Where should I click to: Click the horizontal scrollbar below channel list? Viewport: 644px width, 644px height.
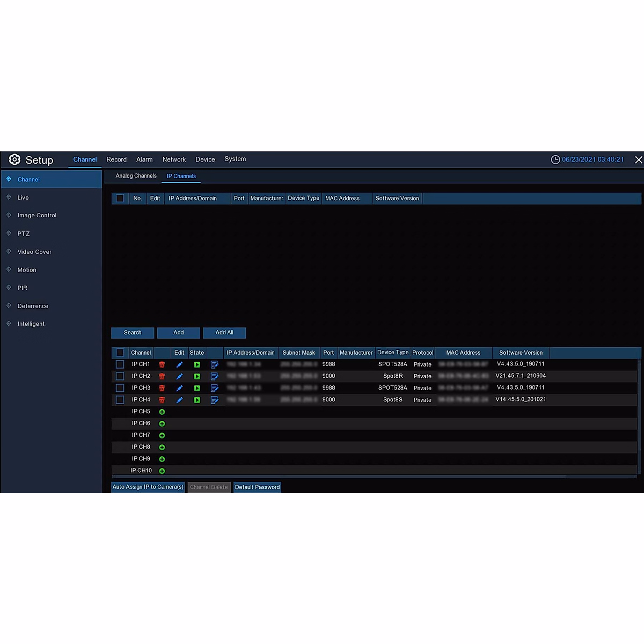(338, 477)
